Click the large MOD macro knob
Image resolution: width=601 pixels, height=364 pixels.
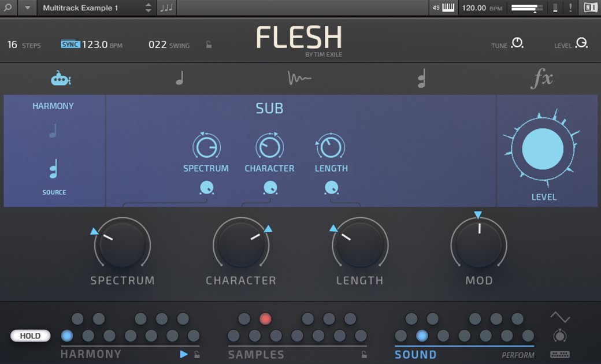tap(478, 244)
